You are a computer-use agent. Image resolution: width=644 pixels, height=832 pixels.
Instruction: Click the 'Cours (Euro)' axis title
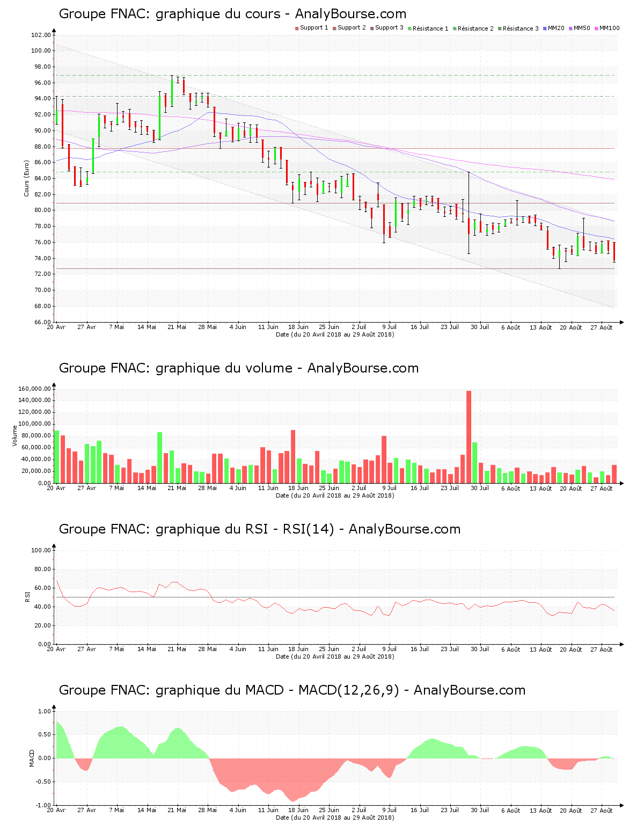26,178
